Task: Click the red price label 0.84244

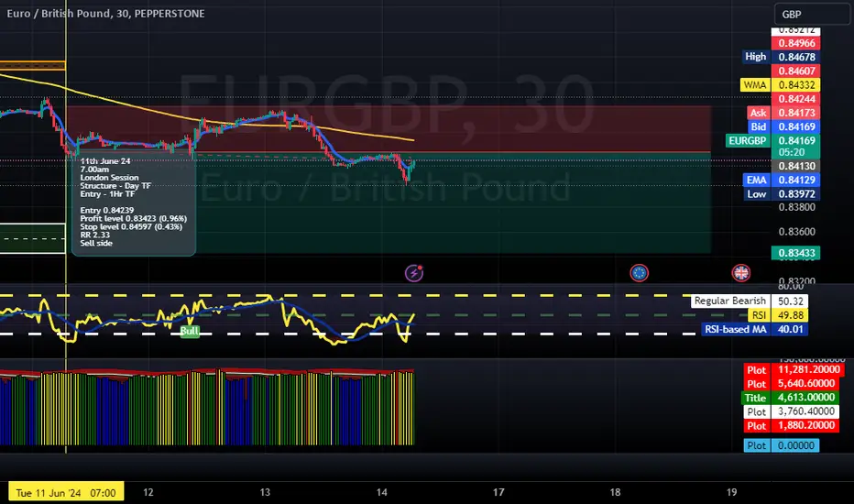Action: tap(795, 99)
